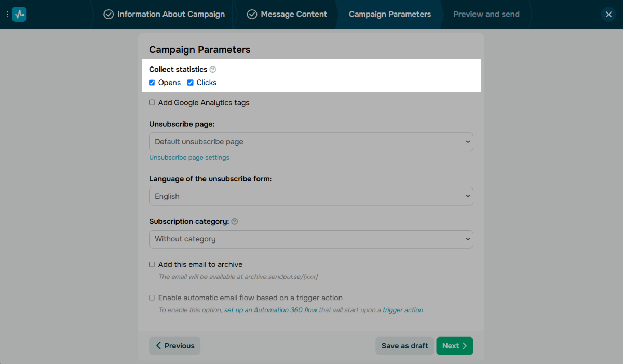This screenshot has height=364, width=623.
Task: Enable automatic email flow checkbox
Action: pos(152,298)
